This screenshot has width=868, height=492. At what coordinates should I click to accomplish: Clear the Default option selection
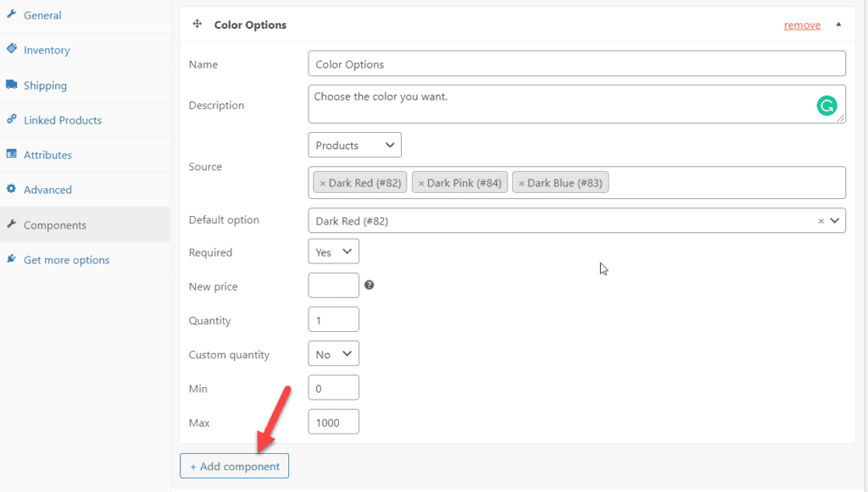pos(820,220)
